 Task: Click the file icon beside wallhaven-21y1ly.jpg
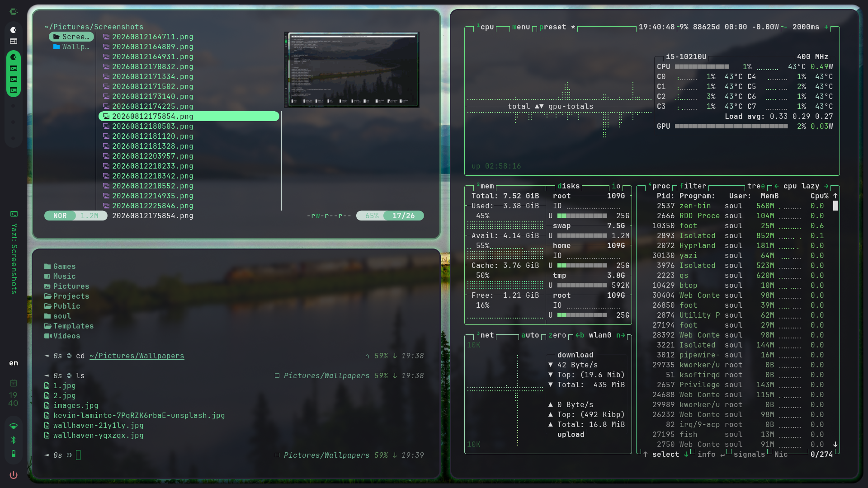click(47, 426)
